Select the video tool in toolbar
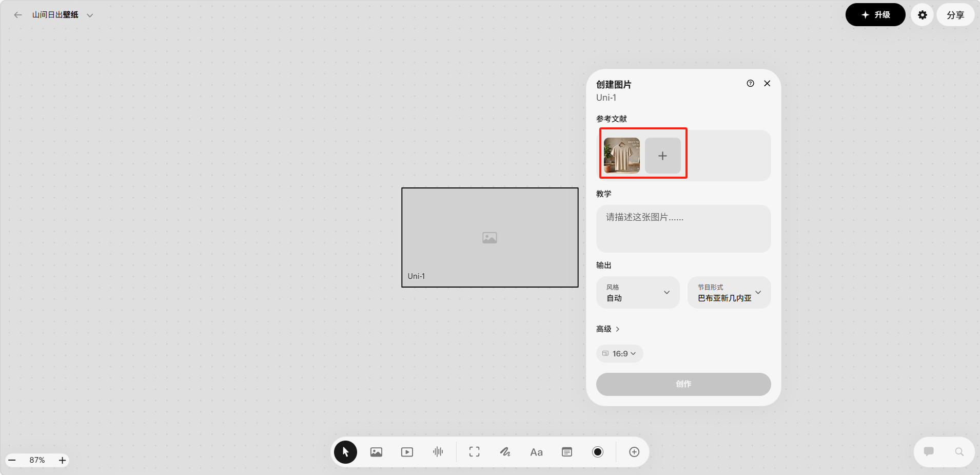The width and height of the screenshot is (980, 475). (x=407, y=452)
